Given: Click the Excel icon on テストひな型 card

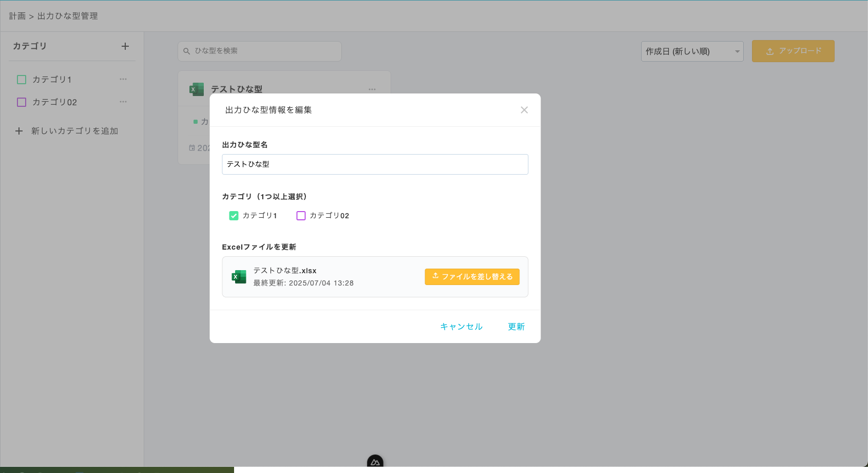Looking at the screenshot, I should coord(196,88).
